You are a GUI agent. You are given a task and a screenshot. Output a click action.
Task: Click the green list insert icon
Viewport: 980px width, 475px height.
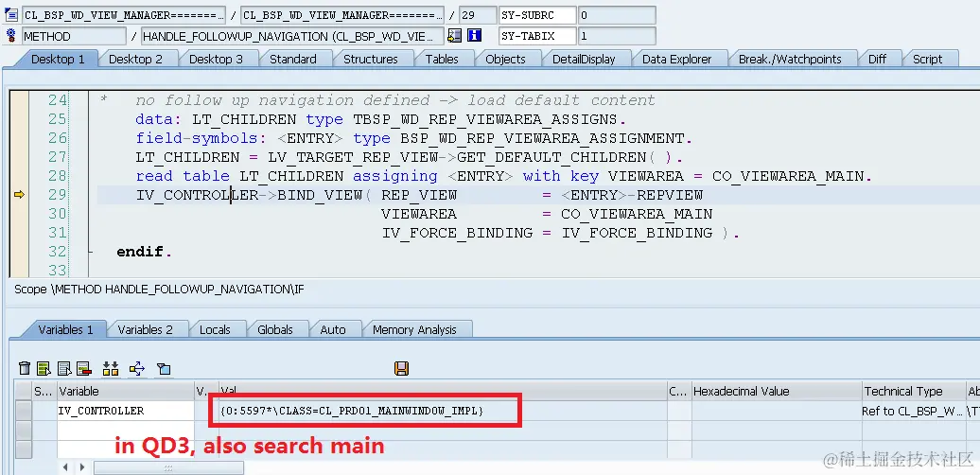click(44, 368)
